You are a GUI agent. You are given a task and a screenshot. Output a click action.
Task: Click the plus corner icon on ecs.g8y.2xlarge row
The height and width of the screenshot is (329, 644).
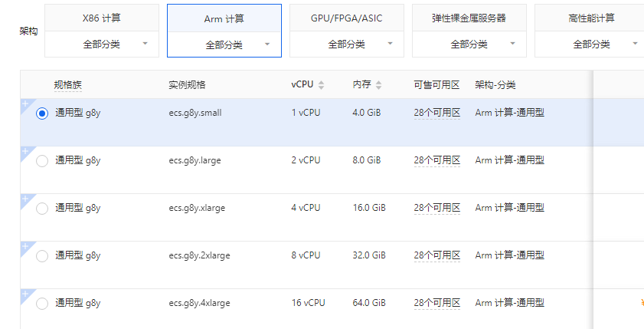25,245
